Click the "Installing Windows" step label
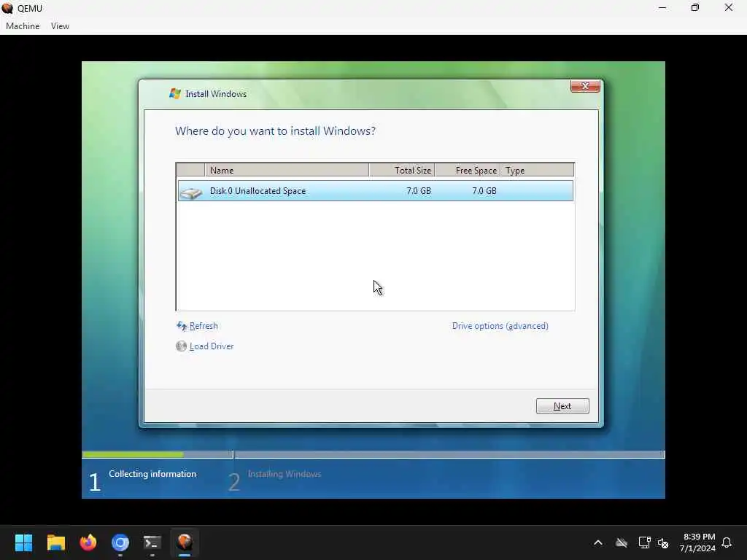This screenshot has height=560, width=747. pyautogui.click(x=285, y=474)
